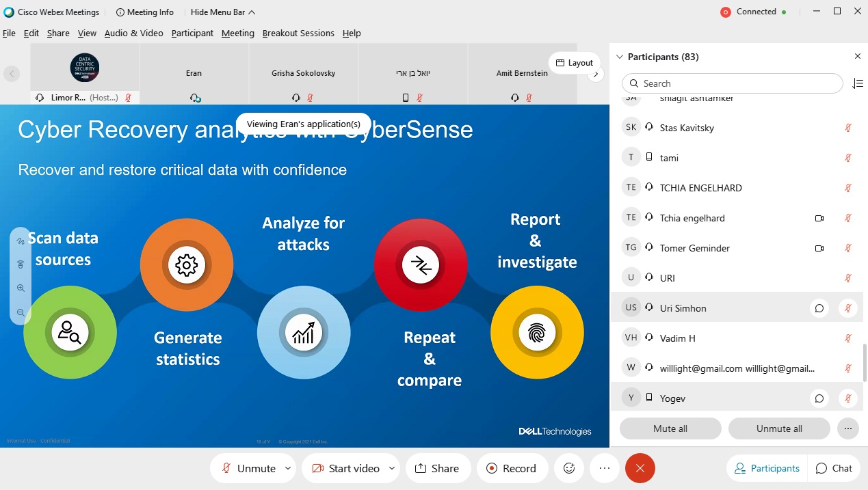Open the File menu

[x=9, y=33]
